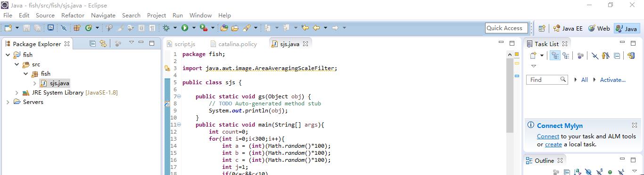Click the Run External Tools icon
This screenshot has width=644, height=175.
203,28
